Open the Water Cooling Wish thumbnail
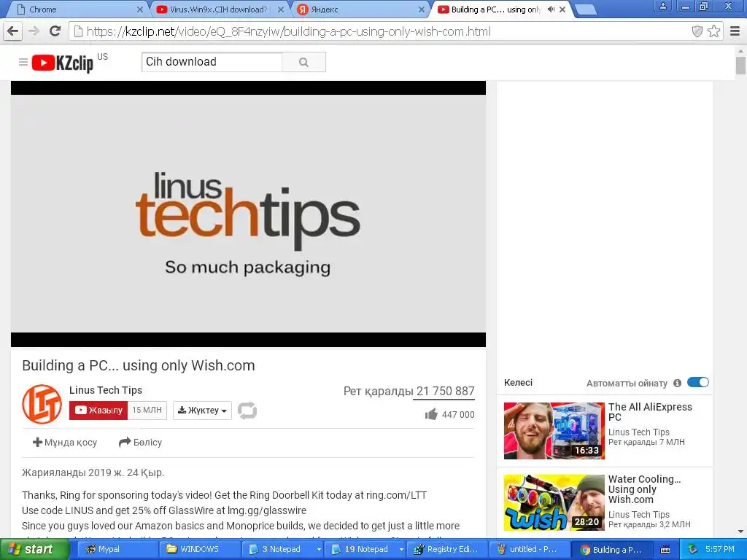747x560 pixels. 554,502
